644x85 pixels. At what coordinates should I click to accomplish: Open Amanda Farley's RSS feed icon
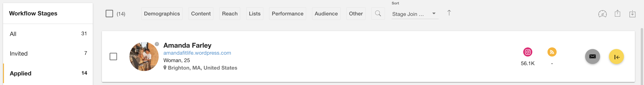[552, 52]
